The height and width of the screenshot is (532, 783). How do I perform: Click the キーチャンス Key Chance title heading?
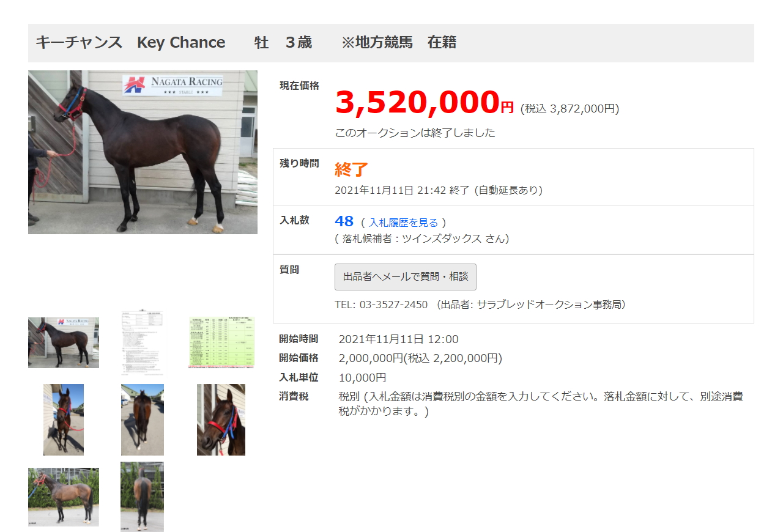point(131,43)
